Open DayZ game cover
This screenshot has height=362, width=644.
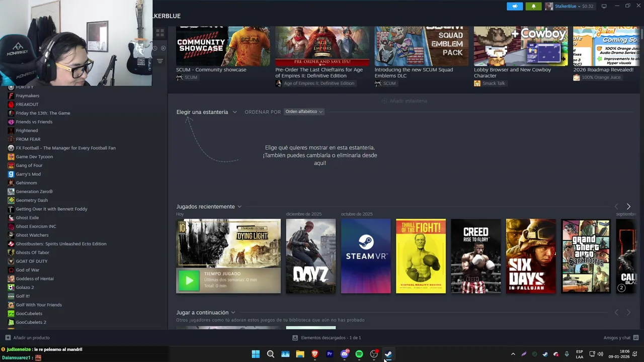point(310,256)
